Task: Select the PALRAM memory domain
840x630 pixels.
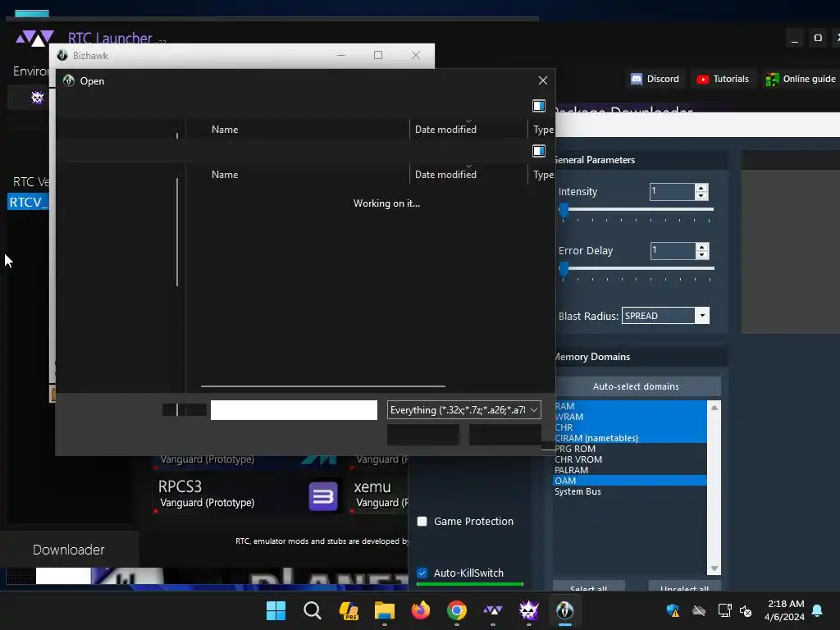Action: tap(630, 470)
